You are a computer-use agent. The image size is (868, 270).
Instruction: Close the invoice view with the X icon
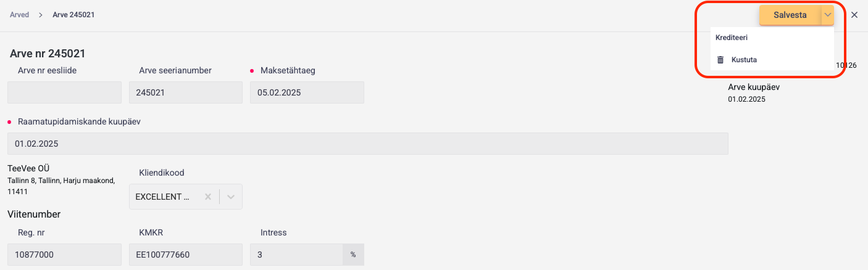tap(854, 15)
